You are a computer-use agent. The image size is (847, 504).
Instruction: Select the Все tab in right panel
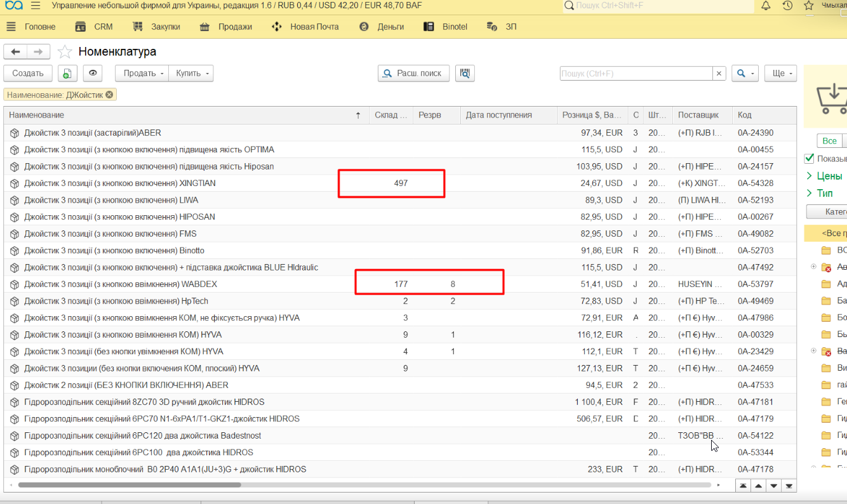pyautogui.click(x=829, y=141)
